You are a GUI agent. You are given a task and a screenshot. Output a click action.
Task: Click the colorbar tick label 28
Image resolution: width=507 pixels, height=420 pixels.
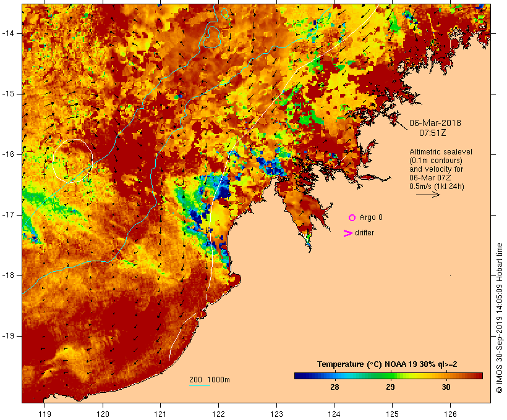(x=334, y=387)
